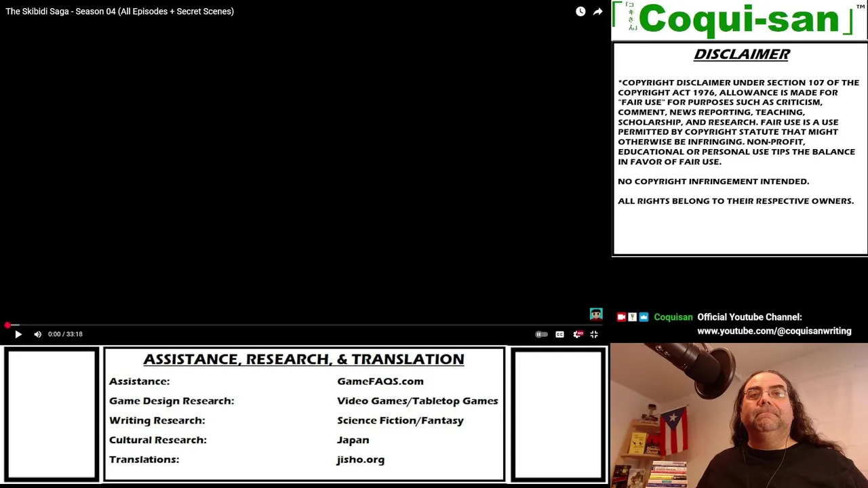
Task: Click Video Games/Tabletop Games text
Action: pyautogui.click(x=418, y=401)
